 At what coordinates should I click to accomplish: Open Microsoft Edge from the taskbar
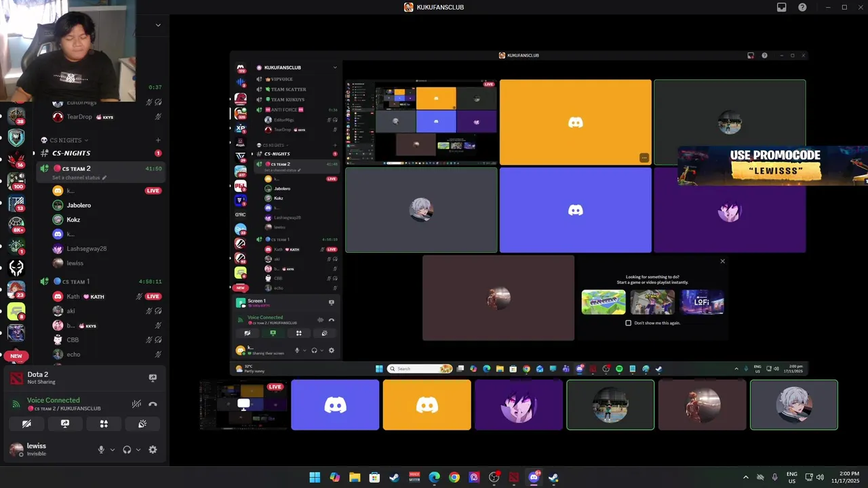point(434,477)
